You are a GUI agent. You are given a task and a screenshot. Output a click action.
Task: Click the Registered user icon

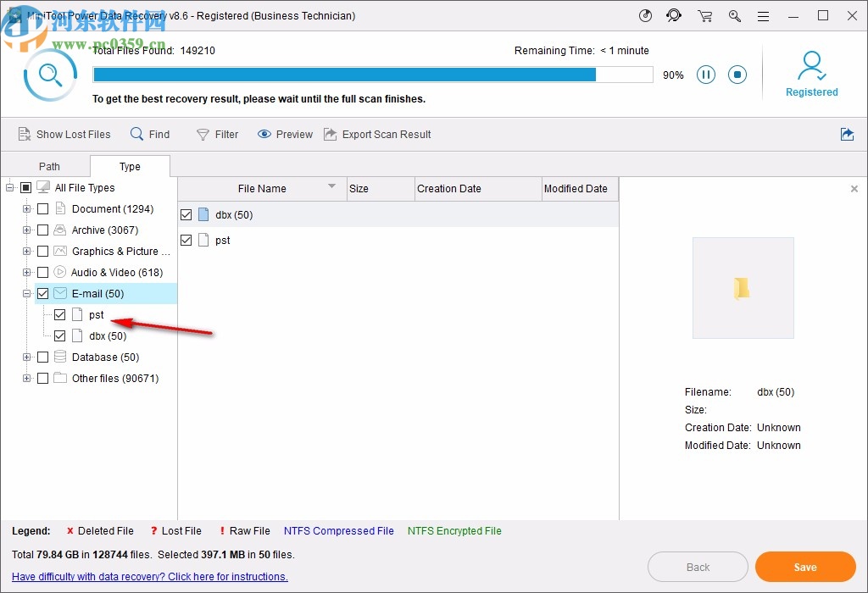pos(811,66)
